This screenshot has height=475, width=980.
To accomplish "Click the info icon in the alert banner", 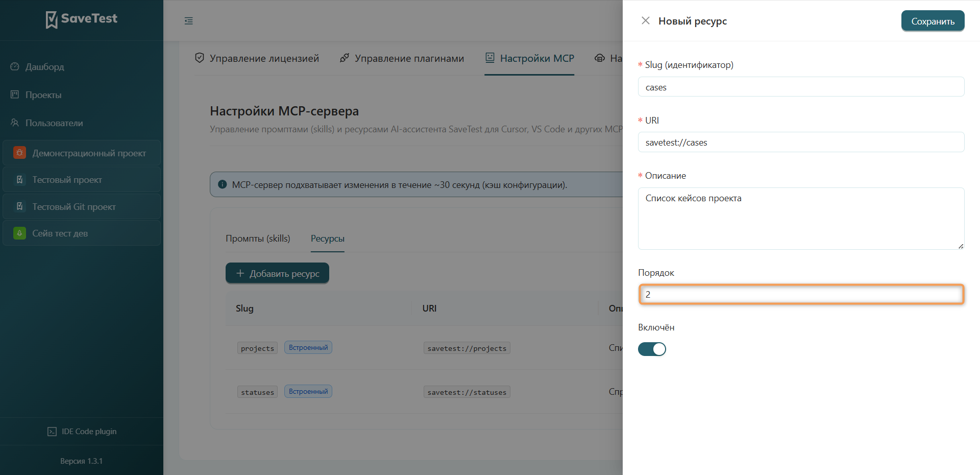I will coord(223,184).
